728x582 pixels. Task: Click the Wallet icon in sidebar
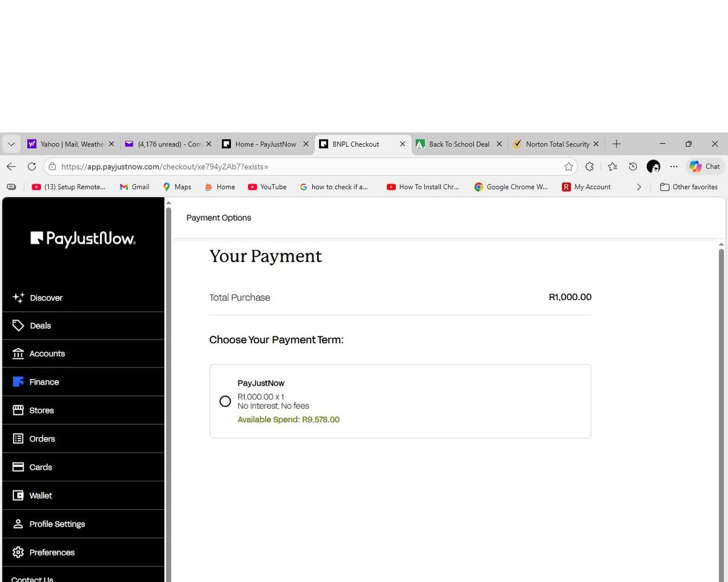(18, 495)
